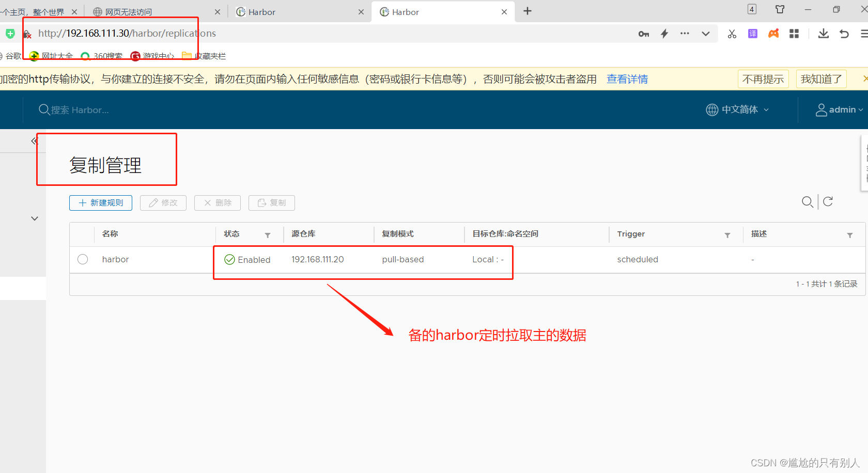Click the scheduled trigger cell
868x473 pixels.
638,259
